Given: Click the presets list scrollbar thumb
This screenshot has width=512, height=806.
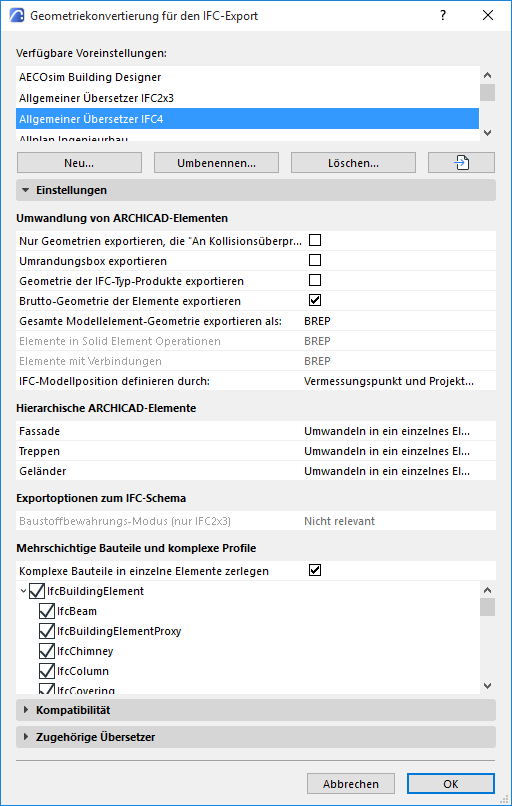Looking at the screenshot, I should (x=488, y=93).
